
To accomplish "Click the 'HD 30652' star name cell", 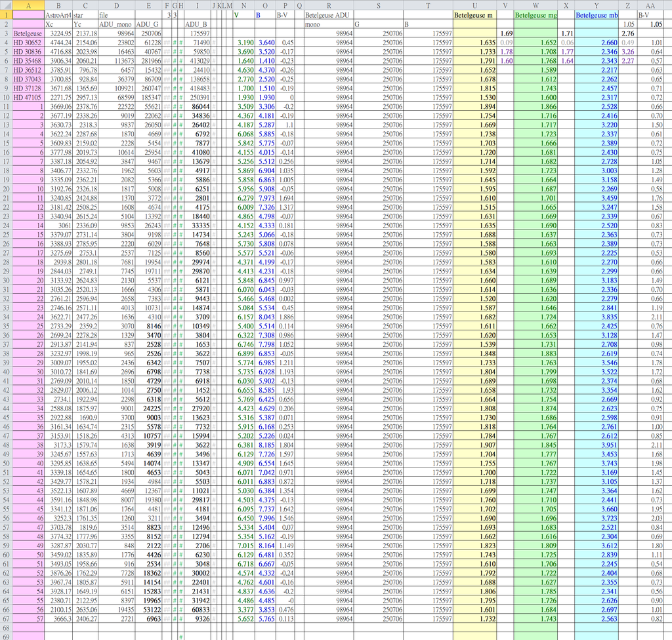I will (x=28, y=43).
